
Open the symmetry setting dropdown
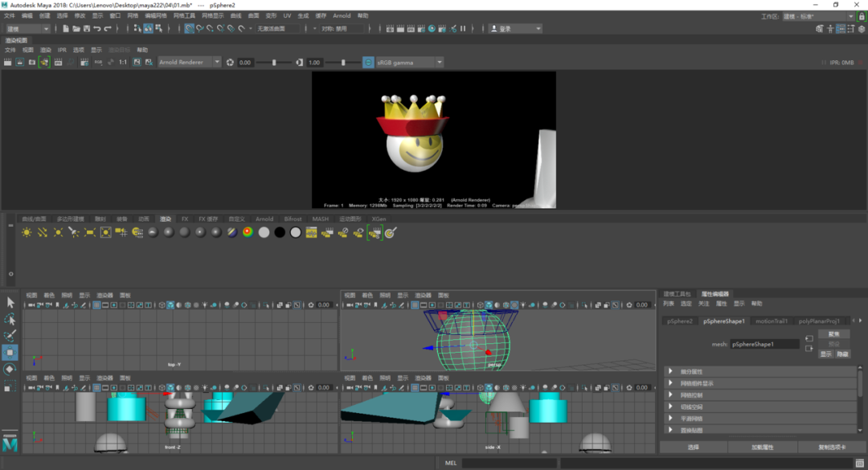(x=342, y=29)
